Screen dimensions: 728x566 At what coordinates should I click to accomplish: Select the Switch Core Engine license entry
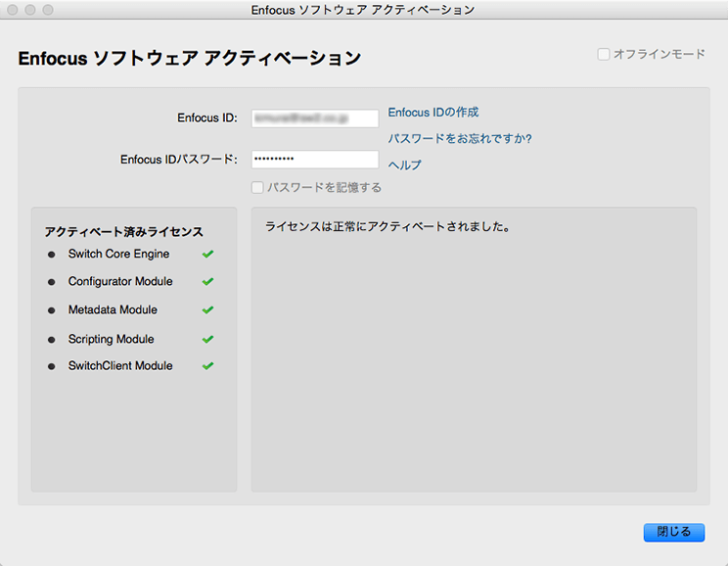(x=118, y=254)
